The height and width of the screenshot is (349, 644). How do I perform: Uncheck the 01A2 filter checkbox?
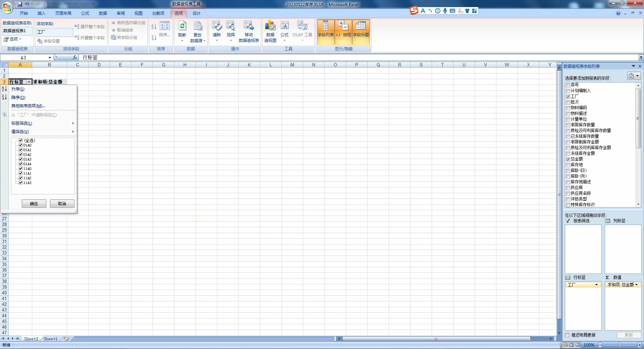(x=21, y=155)
